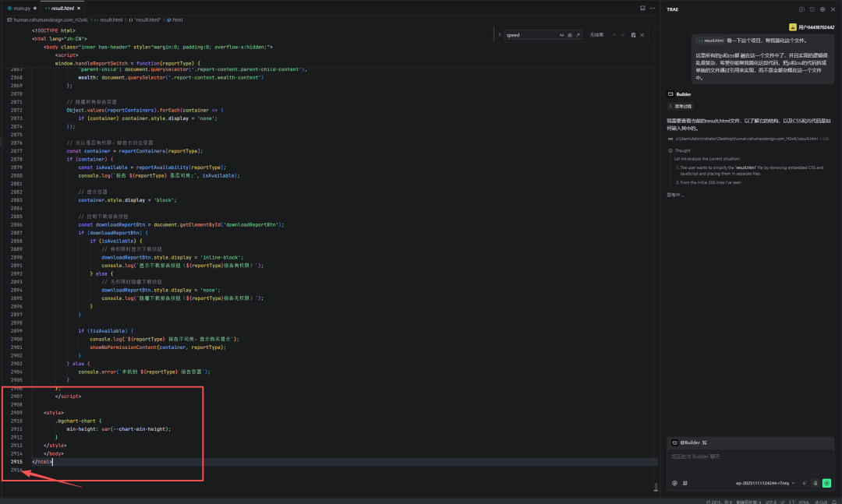Open TRAE chat history

tap(812, 9)
